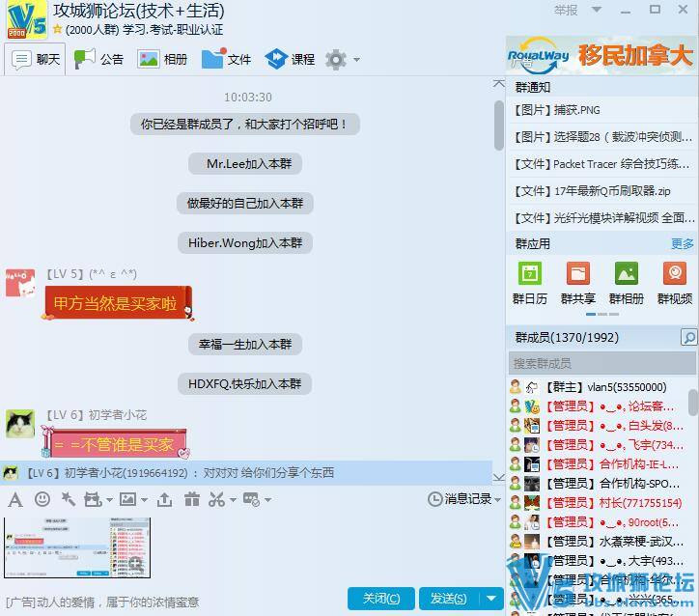Click the RoyalWay 移民加拿大 ad banner
Viewport: 699px width, 616px height.
click(601, 56)
